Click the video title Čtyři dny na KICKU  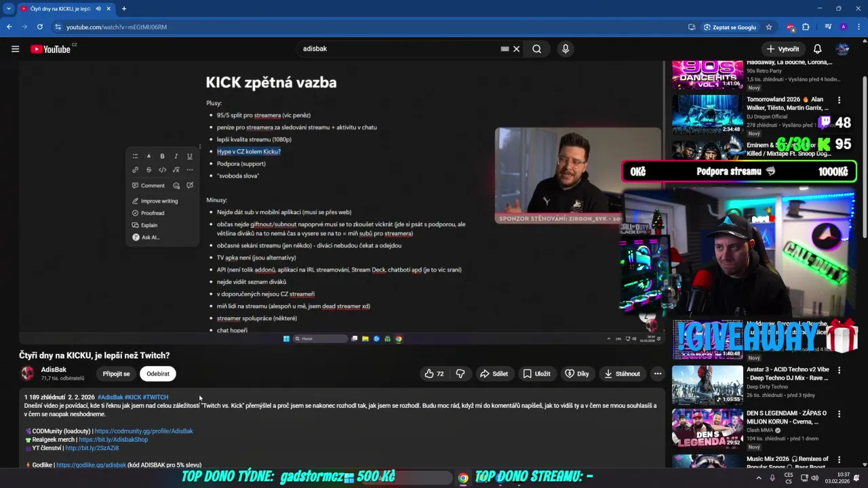pos(94,355)
